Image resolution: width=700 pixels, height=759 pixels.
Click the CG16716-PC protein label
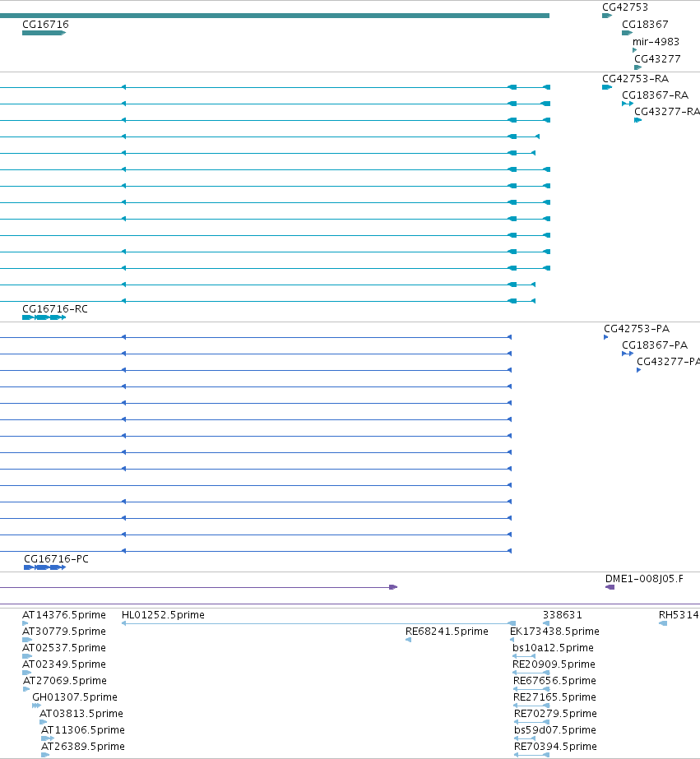[56, 559]
